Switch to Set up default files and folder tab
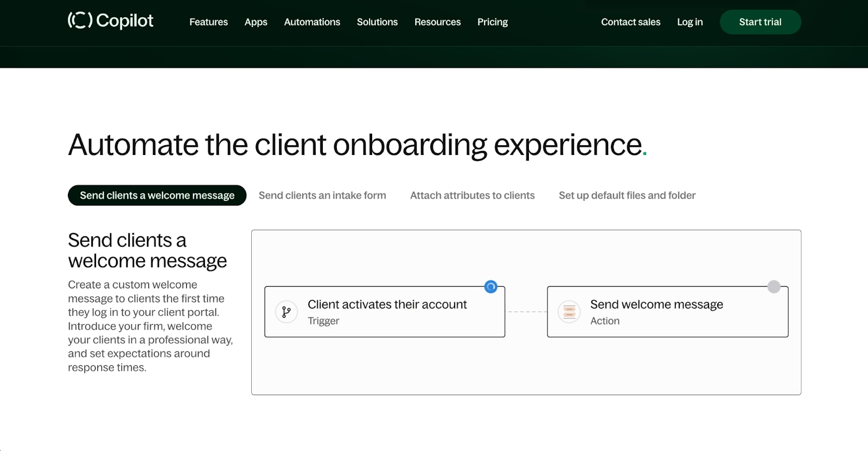This screenshot has width=868, height=451. [x=627, y=195]
